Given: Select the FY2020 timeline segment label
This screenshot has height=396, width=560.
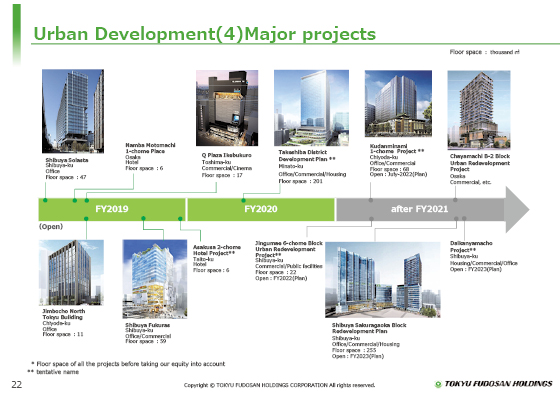Looking at the screenshot, I should pos(261,209).
